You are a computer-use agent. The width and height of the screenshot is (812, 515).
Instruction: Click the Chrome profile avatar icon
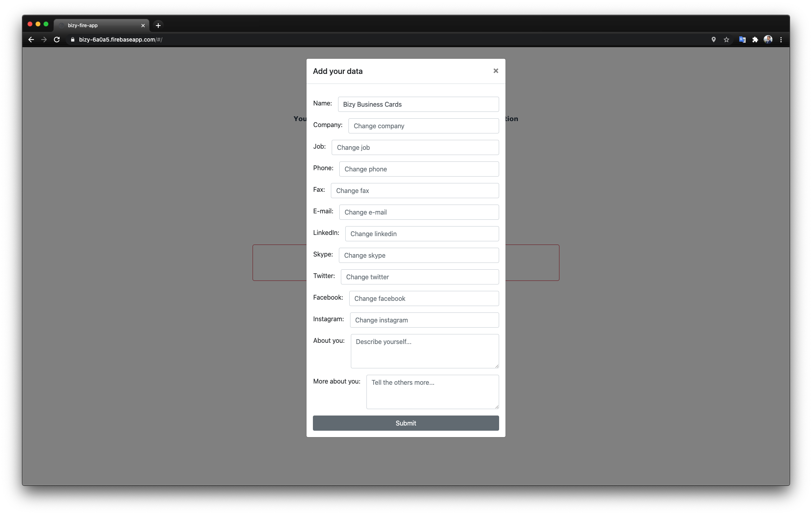point(768,40)
